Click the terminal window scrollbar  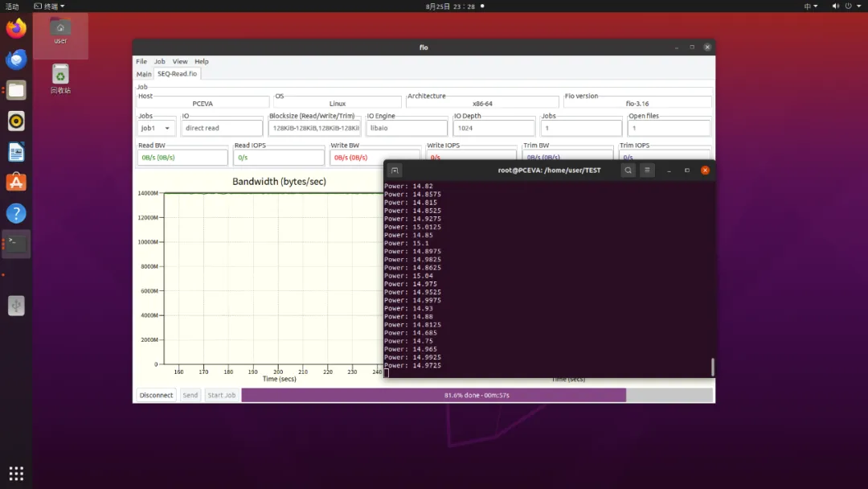pyautogui.click(x=712, y=367)
